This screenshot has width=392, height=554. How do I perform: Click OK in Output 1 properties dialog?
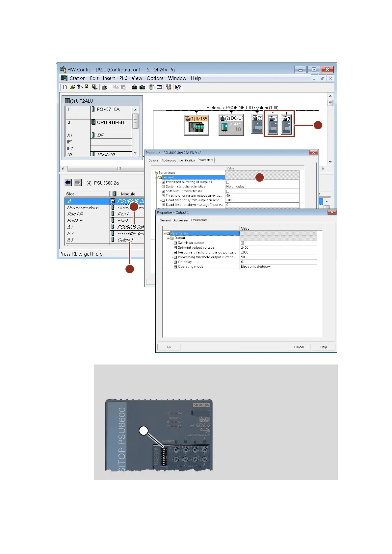coord(169,347)
